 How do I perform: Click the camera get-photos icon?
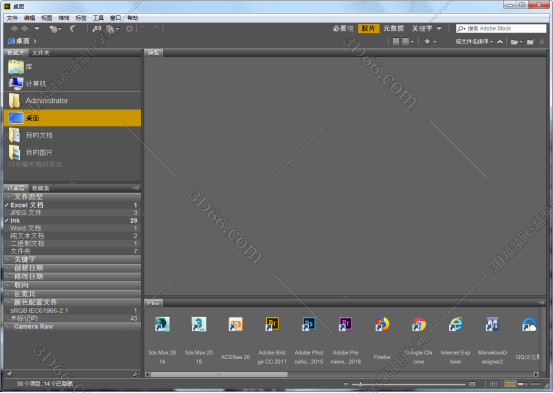pyautogui.click(x=96, y=29)
